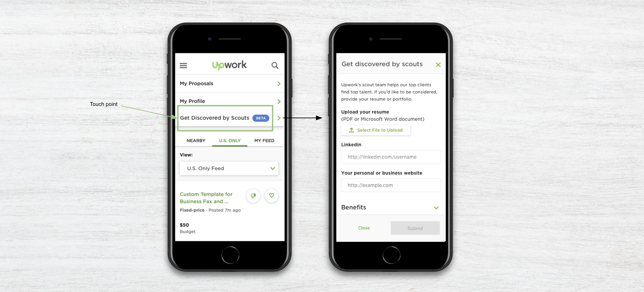
Task: Click the Upwork search icon
Action: point(275,65)
